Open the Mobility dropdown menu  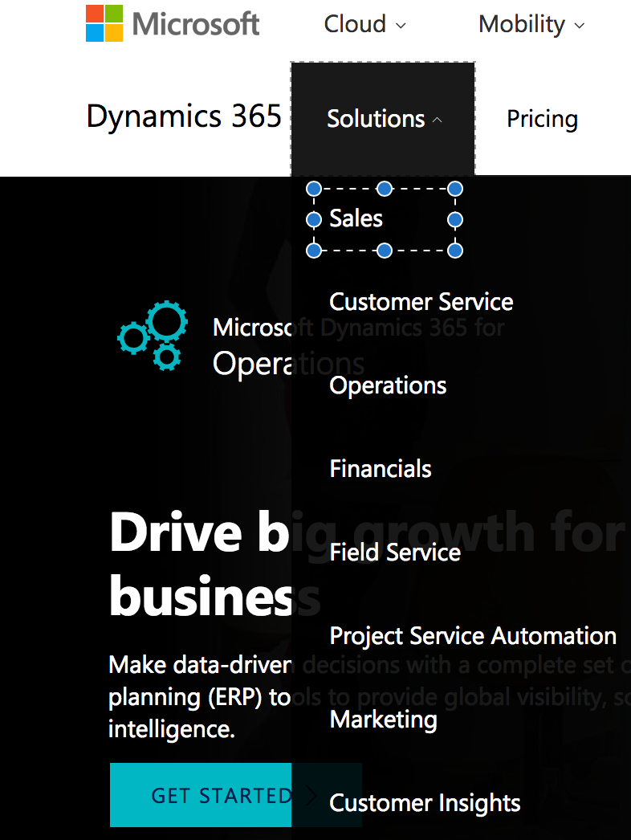coord(531,24)
